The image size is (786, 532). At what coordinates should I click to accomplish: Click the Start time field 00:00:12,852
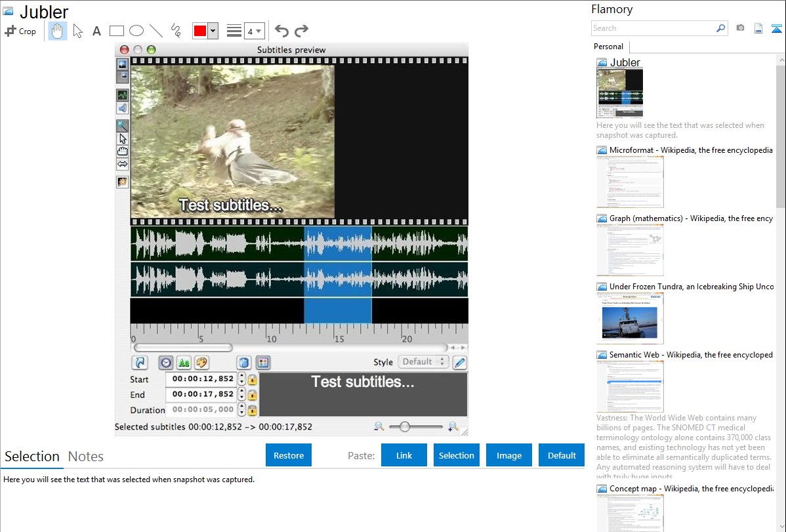(201, 379)
